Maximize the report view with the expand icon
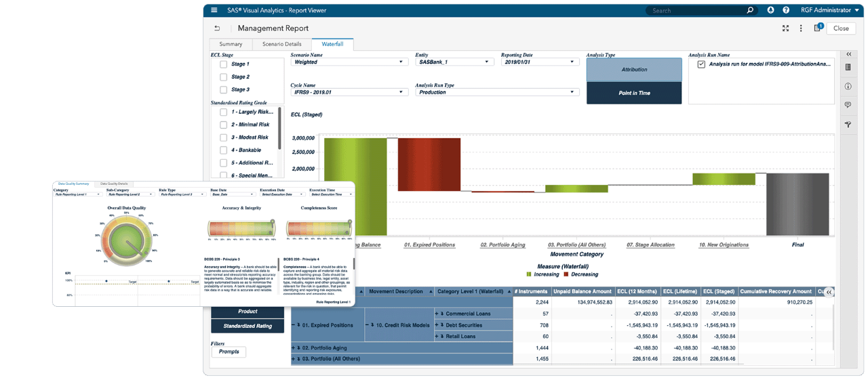The height and width of the screenshot is (380, 868). (785, 28)
